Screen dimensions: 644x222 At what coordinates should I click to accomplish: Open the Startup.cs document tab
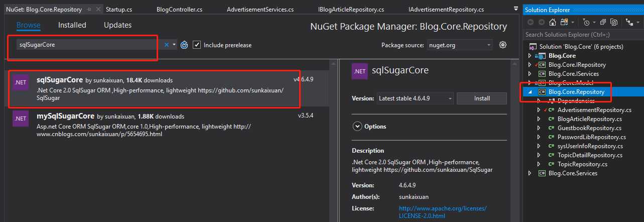[119, 9]
